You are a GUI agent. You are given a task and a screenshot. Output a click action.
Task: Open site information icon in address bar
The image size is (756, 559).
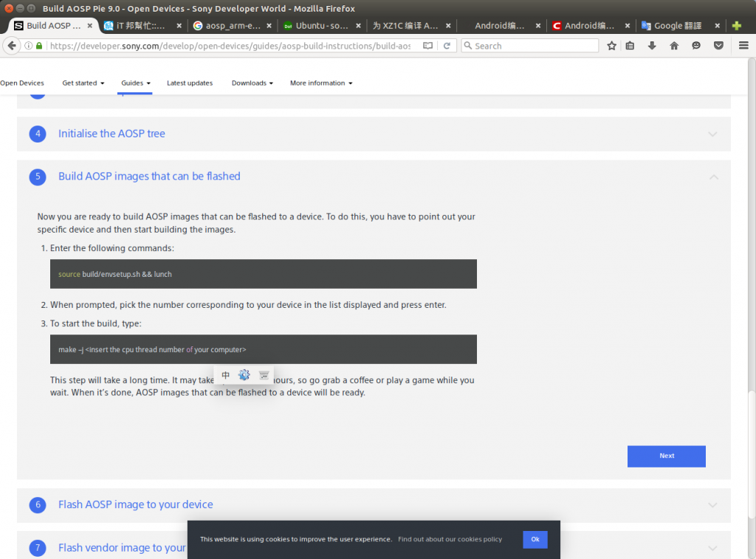tap(29, 46)
